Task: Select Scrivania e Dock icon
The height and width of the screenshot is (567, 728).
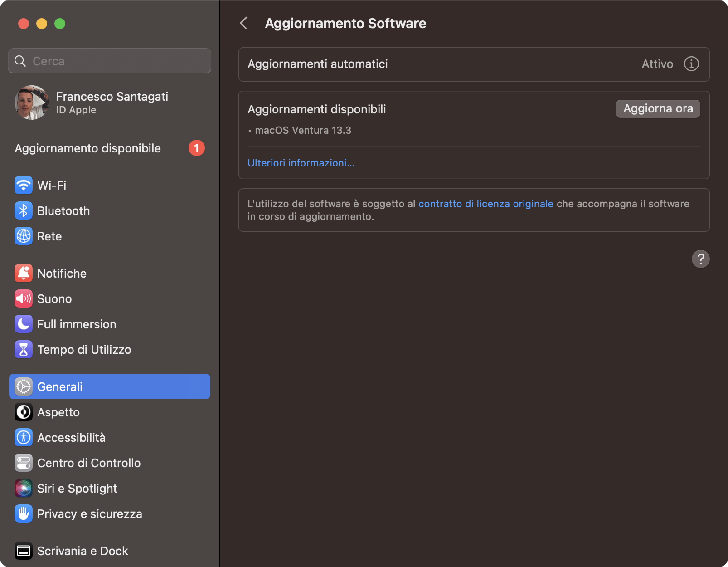Action: pyautogui.click(x=24, y=551)
